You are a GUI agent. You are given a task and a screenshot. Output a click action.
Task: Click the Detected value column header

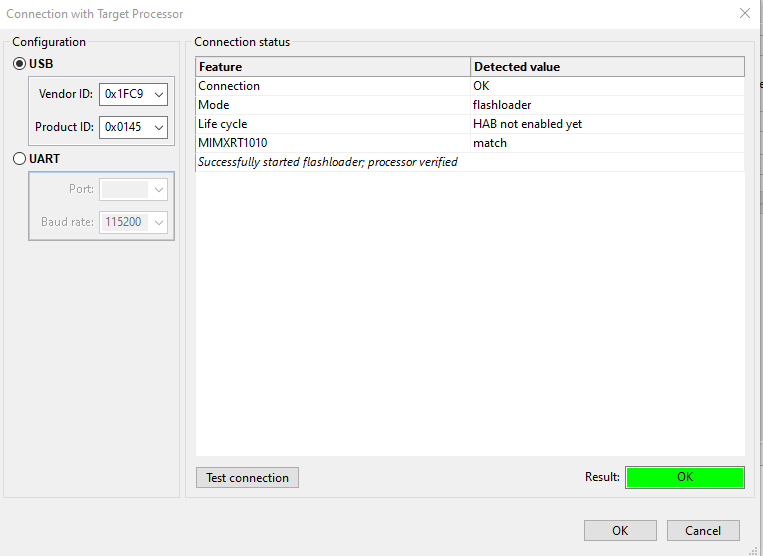pyautogui.click(x=607, y=67)
